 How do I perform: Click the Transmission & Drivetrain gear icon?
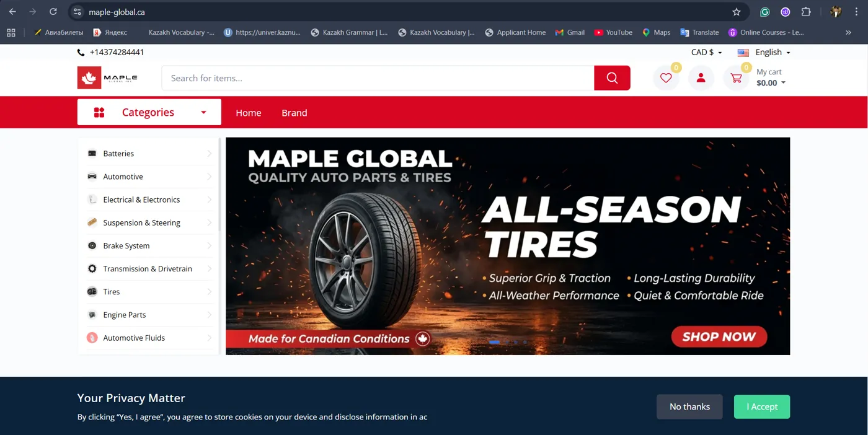92,268
